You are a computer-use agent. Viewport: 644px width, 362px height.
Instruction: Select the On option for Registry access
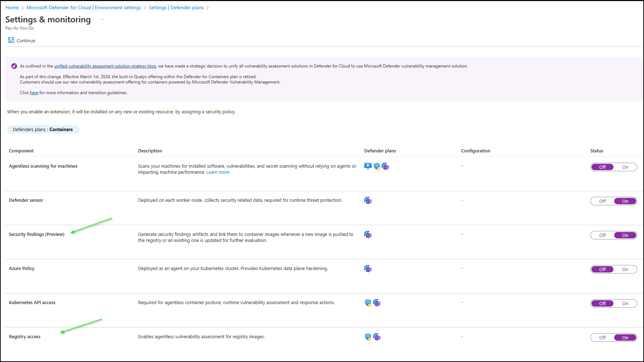coord(625,337)
